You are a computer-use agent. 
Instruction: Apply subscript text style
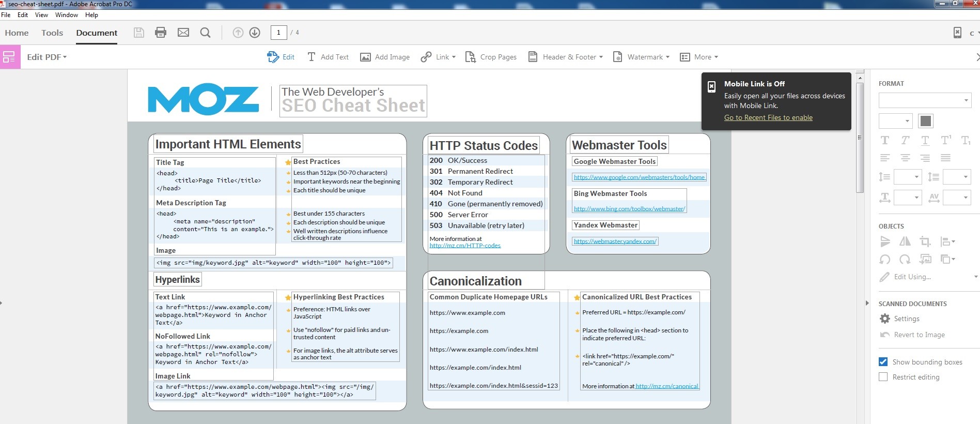[x=965, y=140]
